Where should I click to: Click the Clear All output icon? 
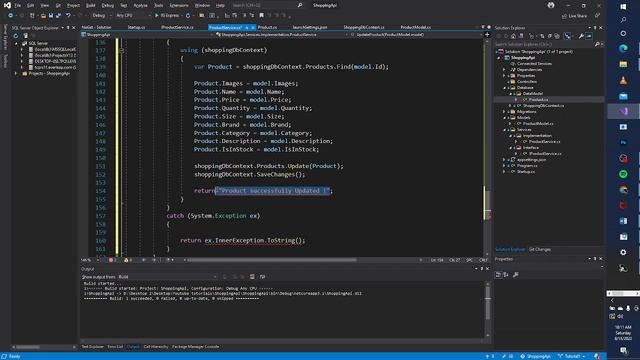252,277
